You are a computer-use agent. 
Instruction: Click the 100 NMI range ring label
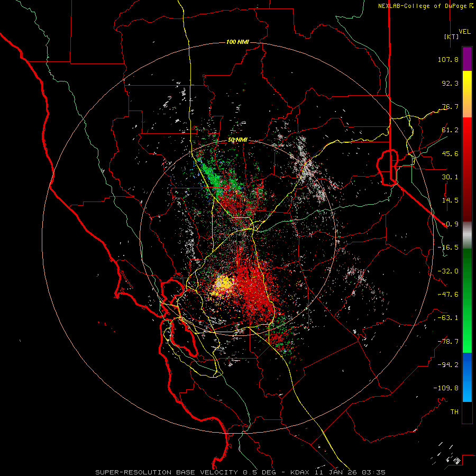click(237, 42)
